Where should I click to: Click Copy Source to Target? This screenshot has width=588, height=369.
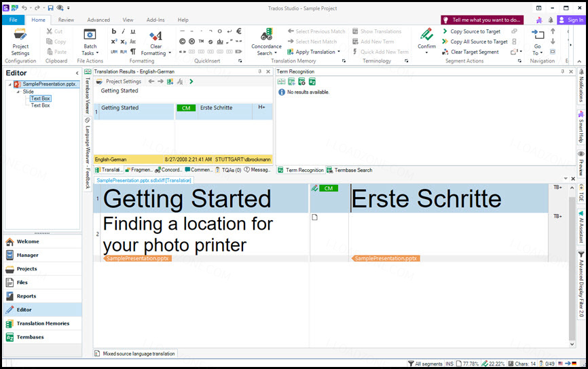tap(471, 31)
